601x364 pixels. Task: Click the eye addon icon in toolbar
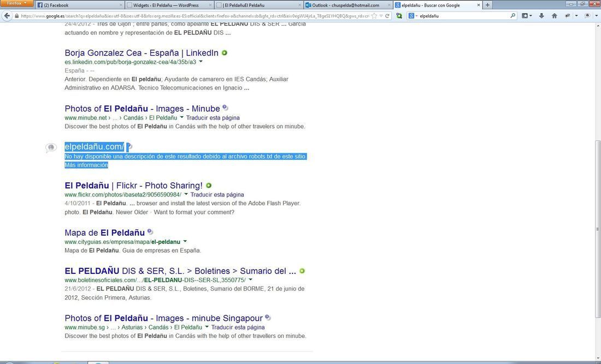(587, 16)
